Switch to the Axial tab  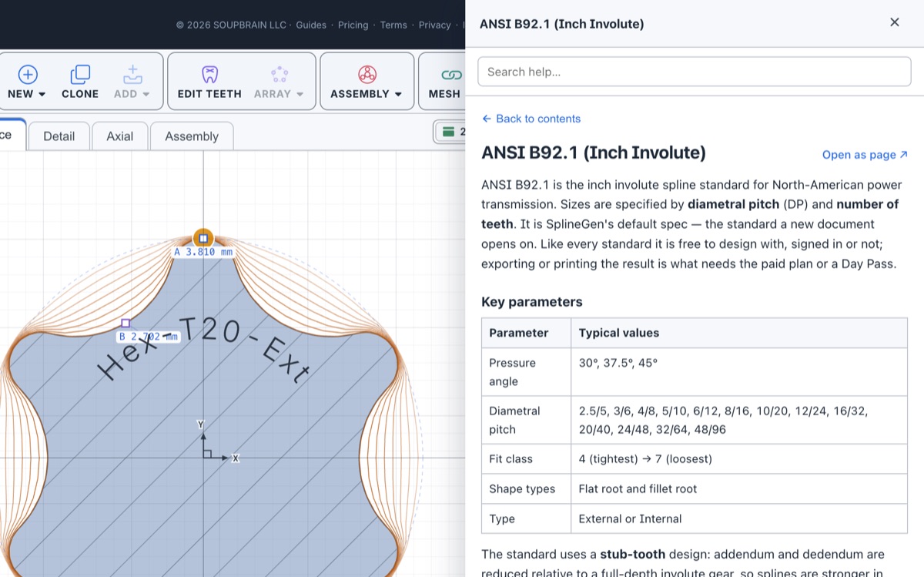(120, 136)
